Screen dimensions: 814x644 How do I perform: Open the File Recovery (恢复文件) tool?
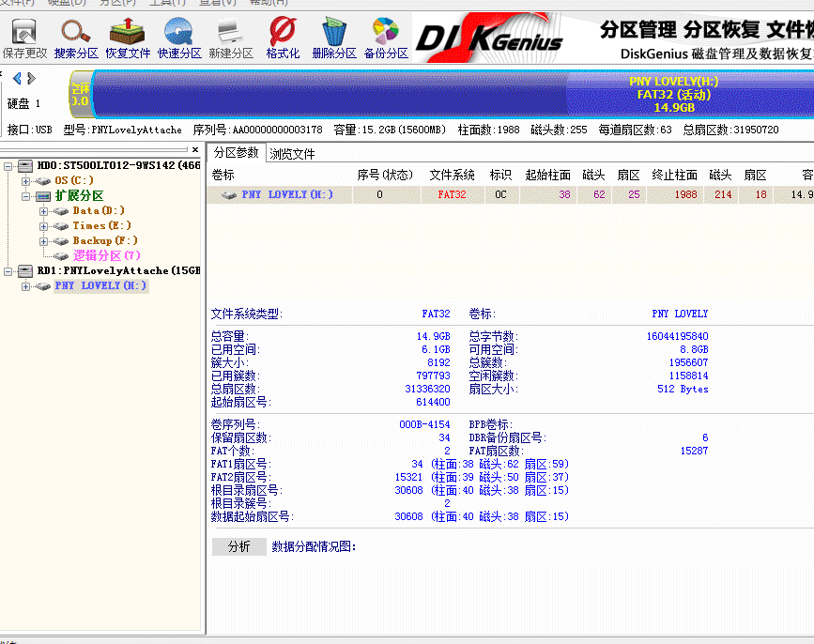[128, 38]
